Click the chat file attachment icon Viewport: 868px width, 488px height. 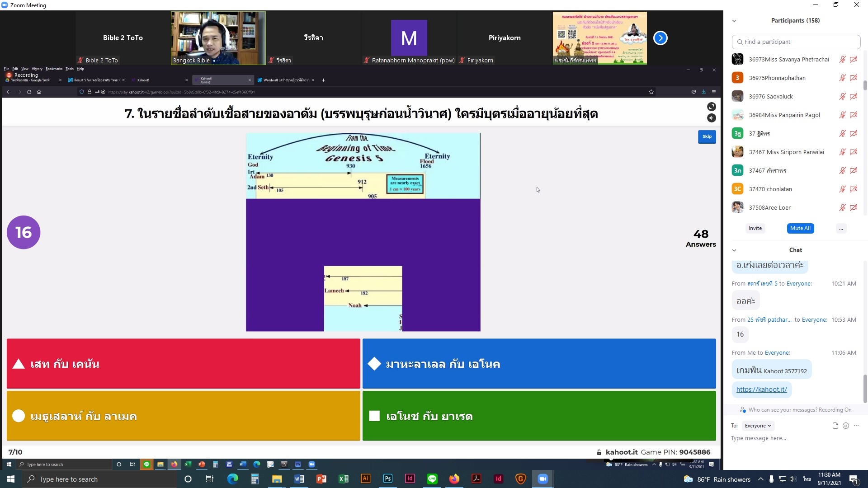point(835,426)
